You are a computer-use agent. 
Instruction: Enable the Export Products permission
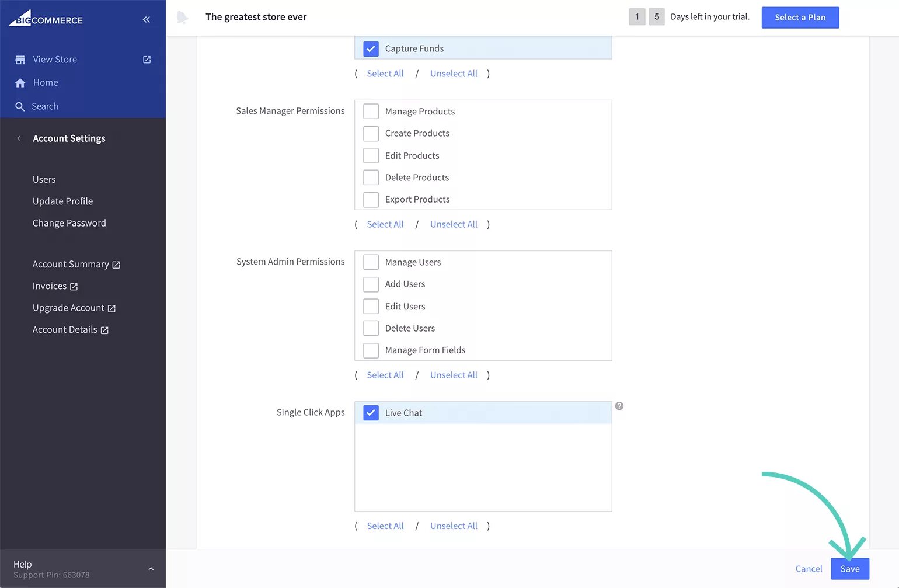(371, 199)
